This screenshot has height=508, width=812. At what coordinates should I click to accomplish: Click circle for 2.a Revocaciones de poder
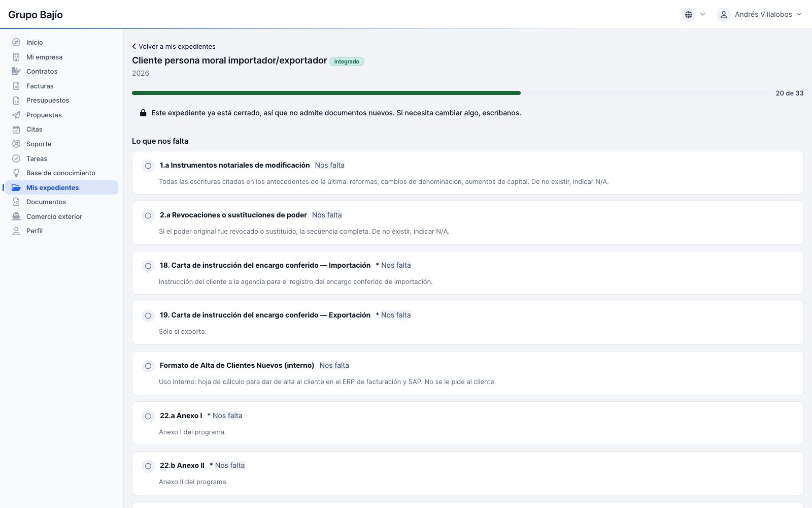[x=148, y=215]
